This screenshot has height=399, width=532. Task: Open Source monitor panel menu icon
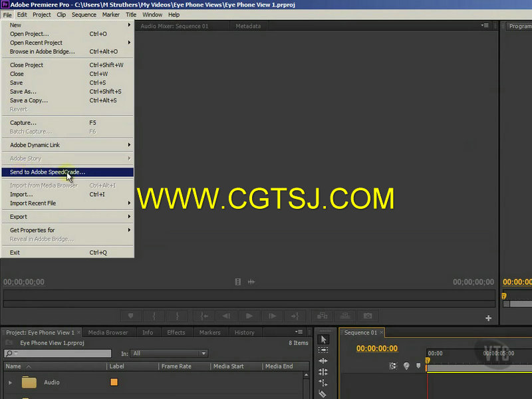coord(485,25)
